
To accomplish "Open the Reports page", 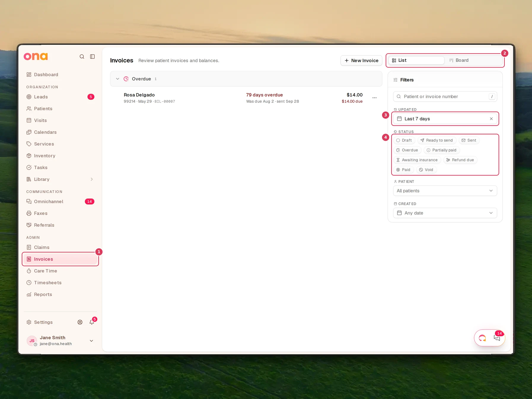I will pos(60,295).
